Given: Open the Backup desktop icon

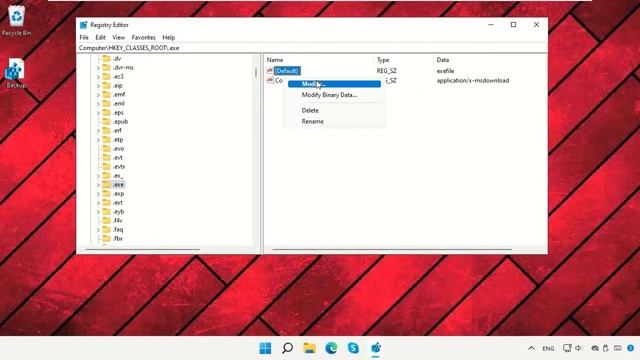Looking at the screenshot, I should (x=16, y=73).
